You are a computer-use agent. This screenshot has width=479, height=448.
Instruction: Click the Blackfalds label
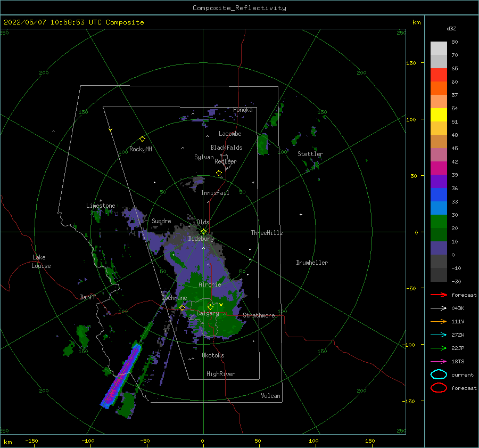226,148
